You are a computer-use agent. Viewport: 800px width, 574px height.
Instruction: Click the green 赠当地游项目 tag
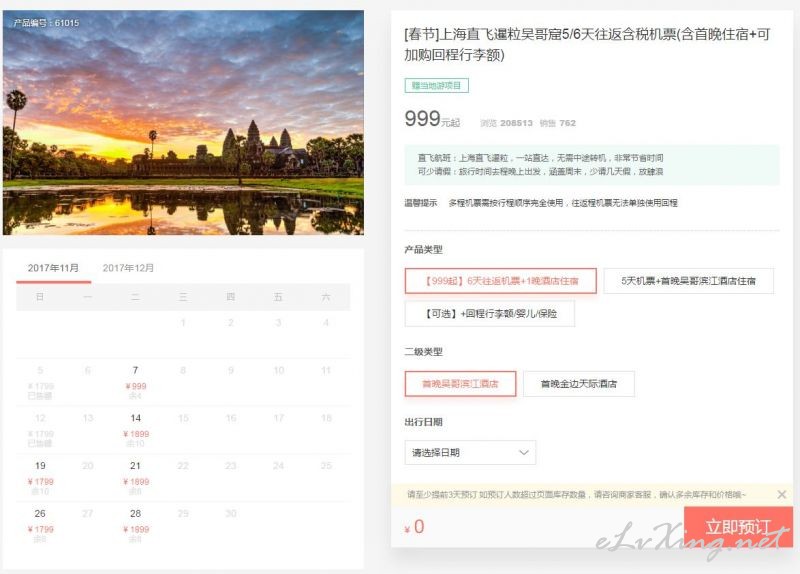coord(436,85)
